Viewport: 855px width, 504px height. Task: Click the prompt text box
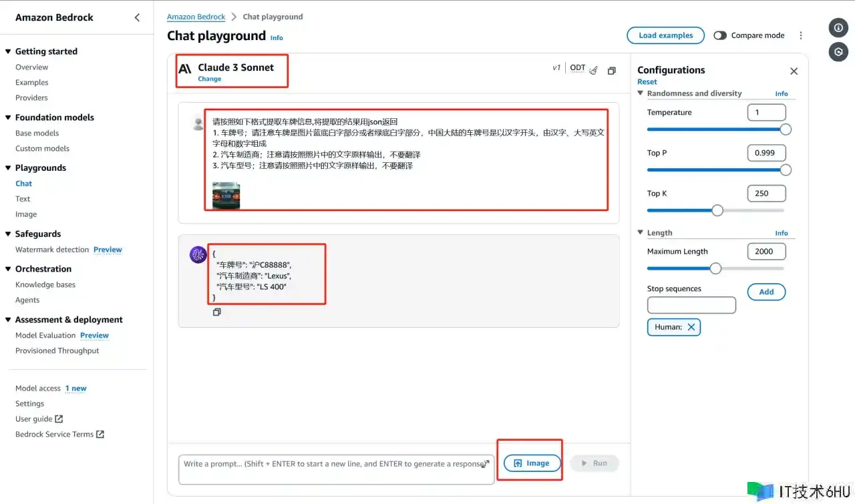(x=336, y=469)
